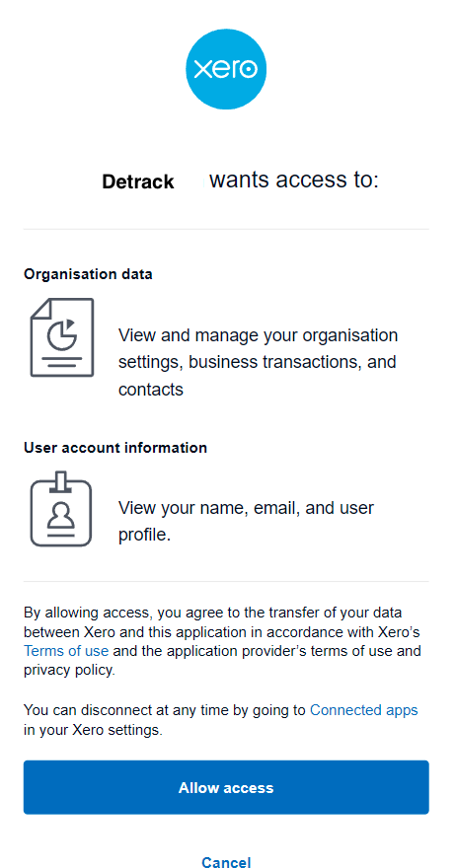Open Xero's Terms of use link
The width and height of the screenshot is (455, 868).
pos(66,650)
